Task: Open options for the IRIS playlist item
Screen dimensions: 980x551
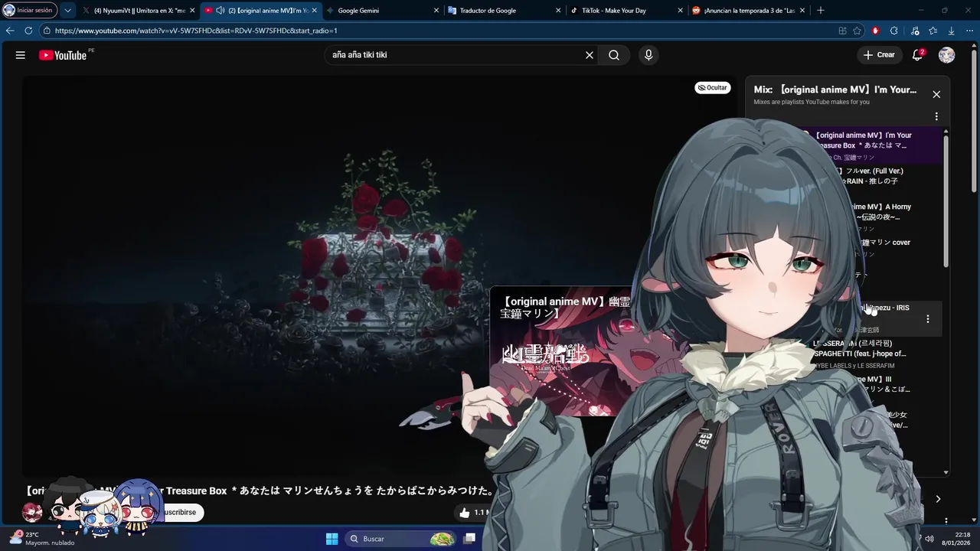Action: coord(928,319)
